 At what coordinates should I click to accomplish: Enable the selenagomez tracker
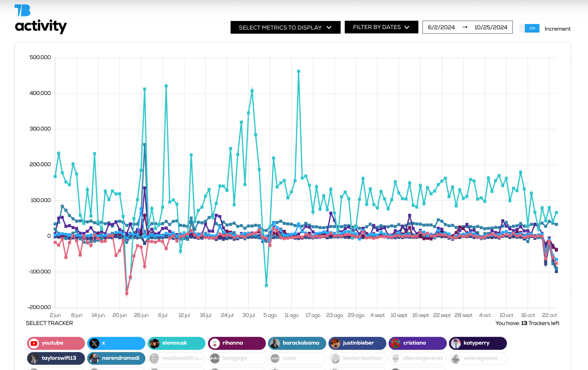pyautogui.click(x=478, y=358)
